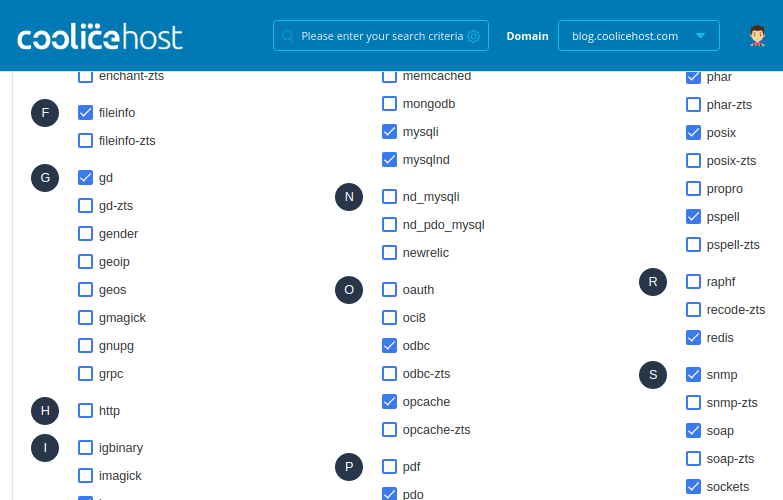Tick the gmagick checkbox

pyautogui.click(x=85, y=318)
